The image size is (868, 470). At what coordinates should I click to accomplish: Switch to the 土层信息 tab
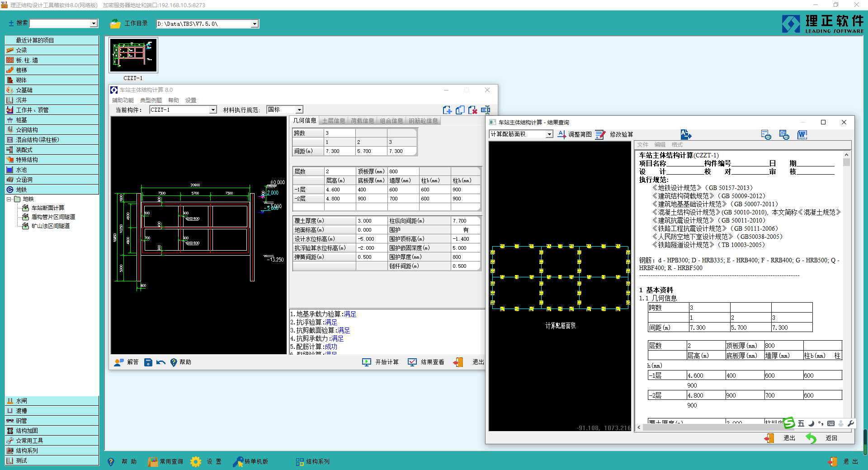pos(333,121)
